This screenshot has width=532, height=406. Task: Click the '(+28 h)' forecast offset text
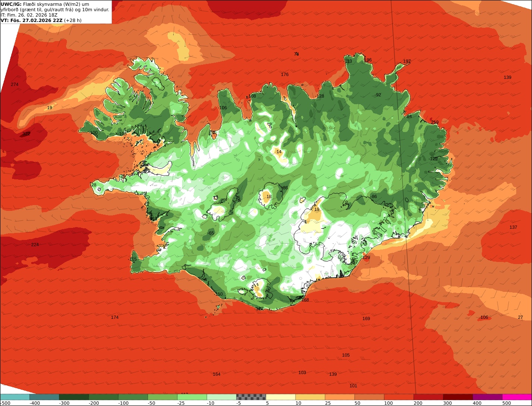73,20
